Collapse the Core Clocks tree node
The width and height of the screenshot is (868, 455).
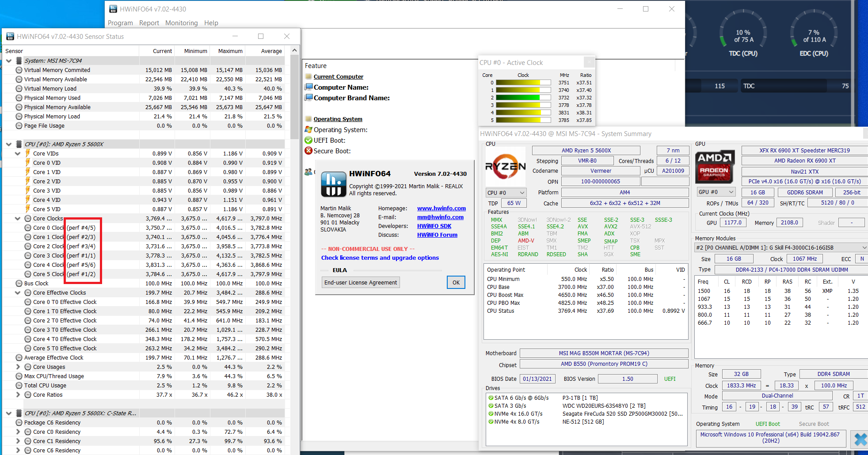(x=18, y=218)
